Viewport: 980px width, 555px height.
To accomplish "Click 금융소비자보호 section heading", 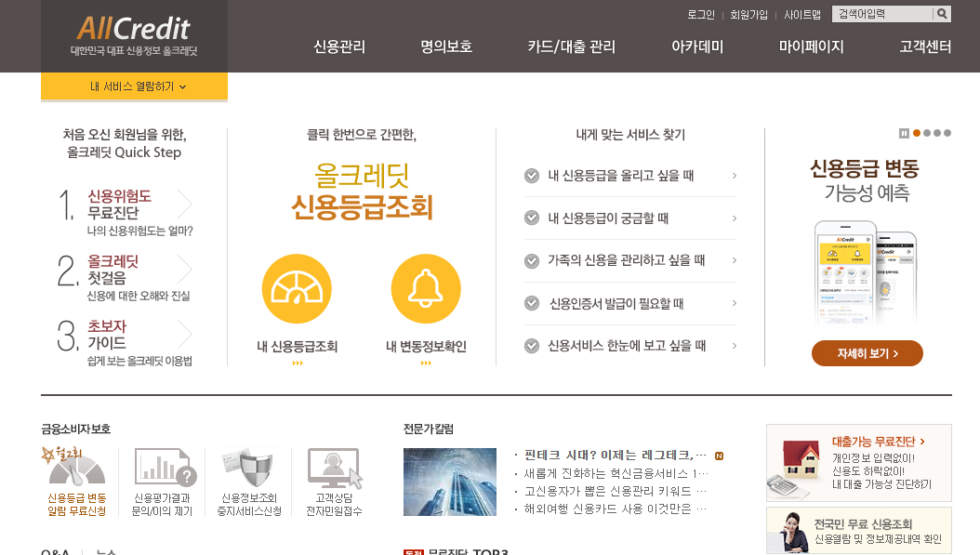I will tap(75, 429).
